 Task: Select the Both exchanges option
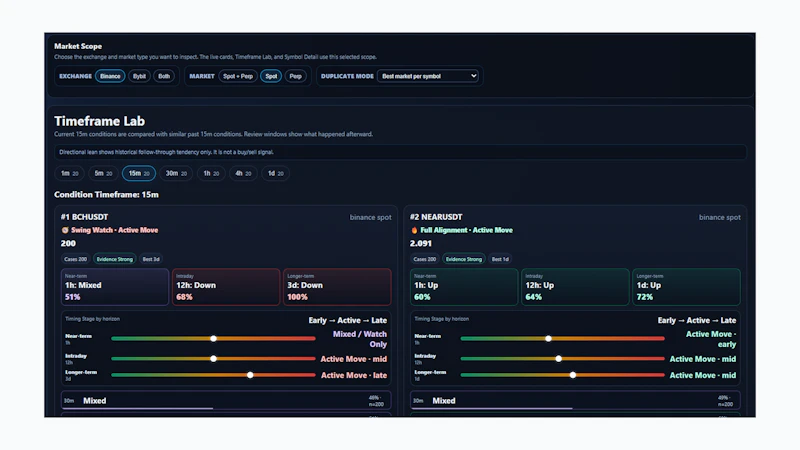164,76
